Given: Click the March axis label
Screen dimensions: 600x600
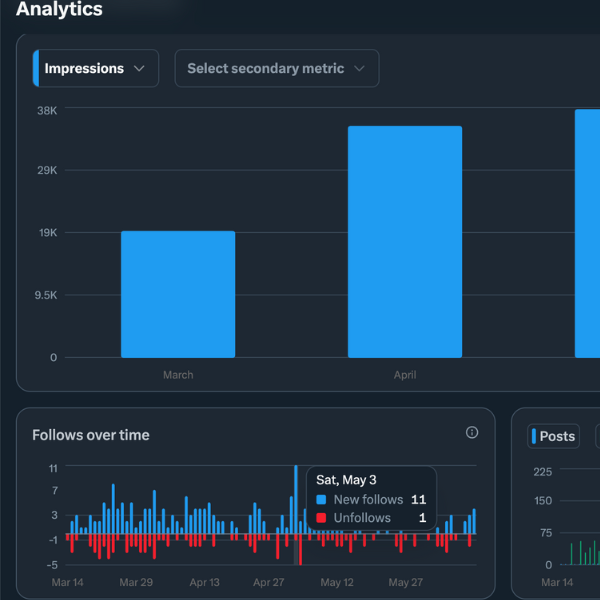Looking at the screenshot, I should (178, 375).
